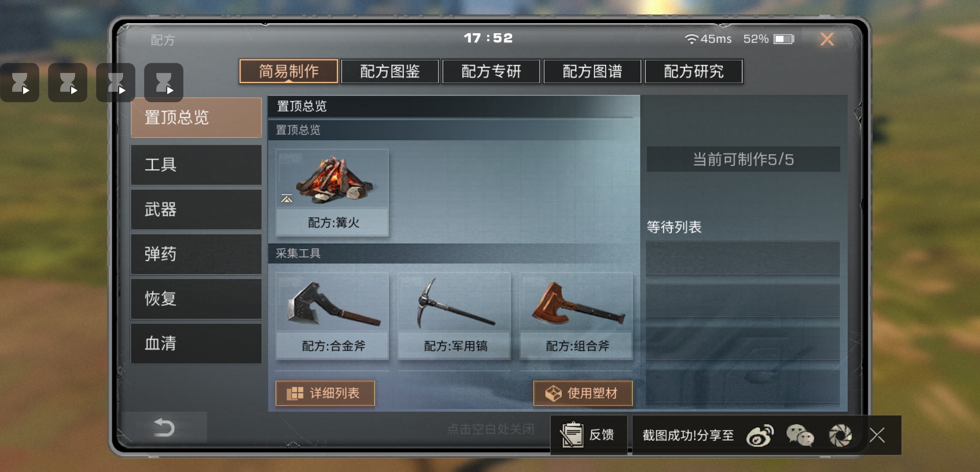Click the 使用塑材 use plastic button

(x=583, y=393)
